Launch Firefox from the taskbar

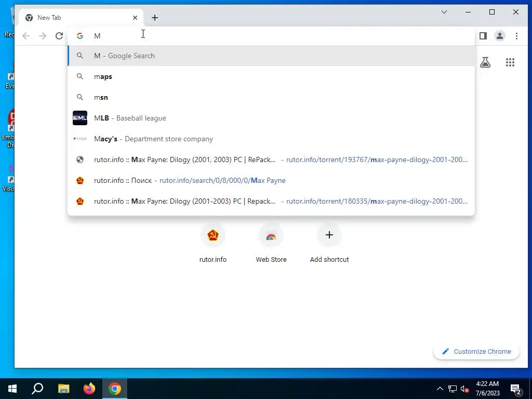click(x=89, y=389)
